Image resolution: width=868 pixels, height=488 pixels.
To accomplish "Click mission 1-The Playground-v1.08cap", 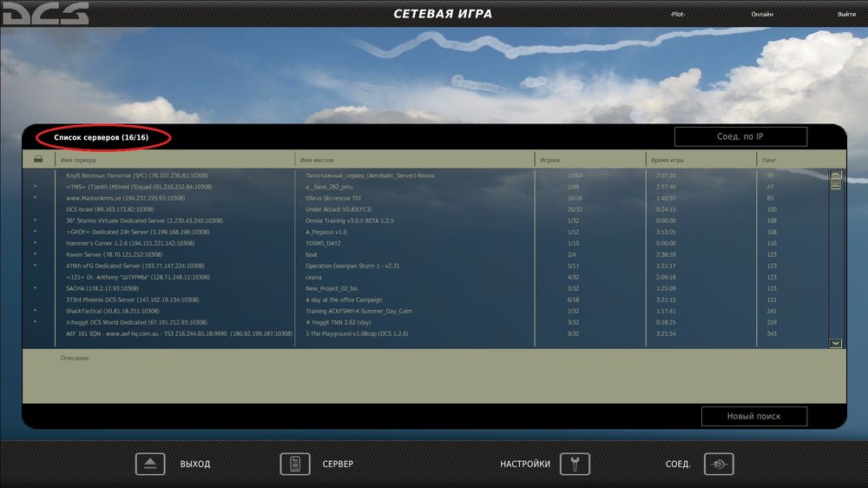I will pos(357,333).
